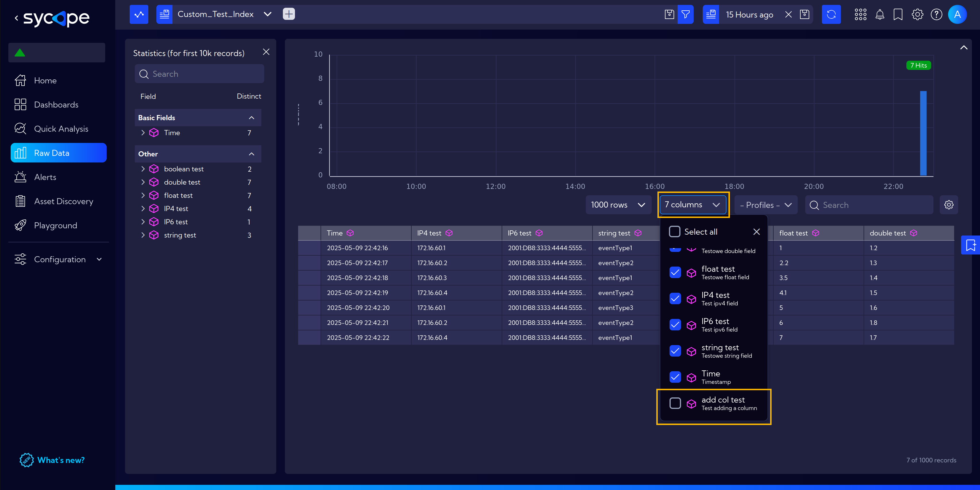Viewport: 980px width, 490px height.
Task: Uncheck the string test column
Action: click(675, 351)
